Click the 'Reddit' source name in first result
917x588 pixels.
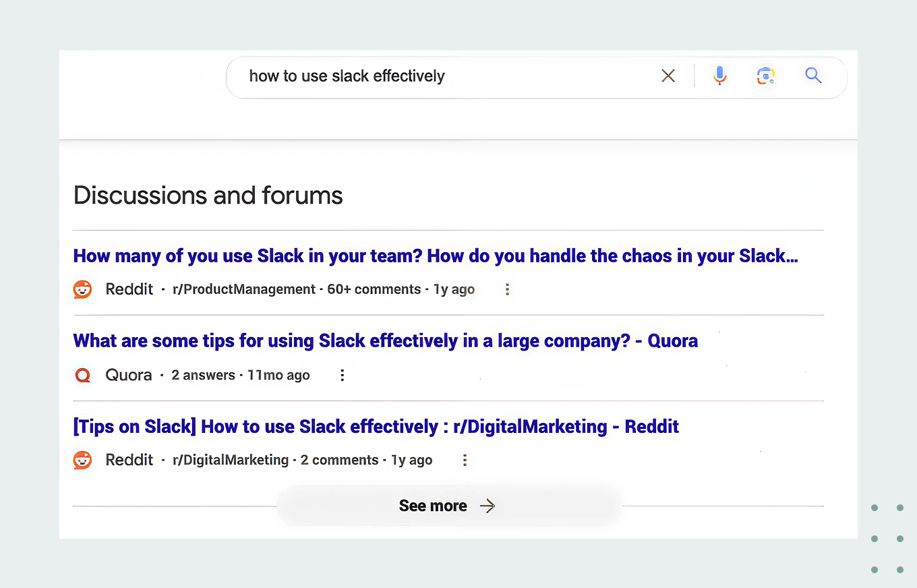point(129,289)
